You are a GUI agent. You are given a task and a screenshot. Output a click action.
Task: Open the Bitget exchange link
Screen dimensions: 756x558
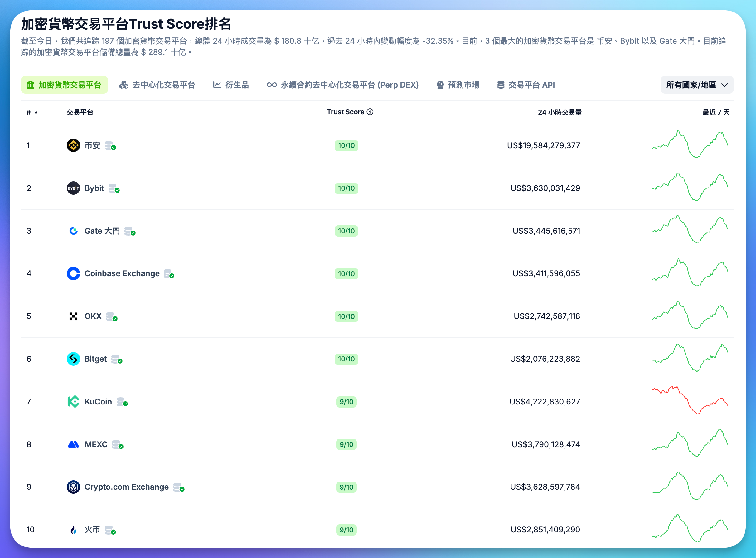(x=95, y=359)
